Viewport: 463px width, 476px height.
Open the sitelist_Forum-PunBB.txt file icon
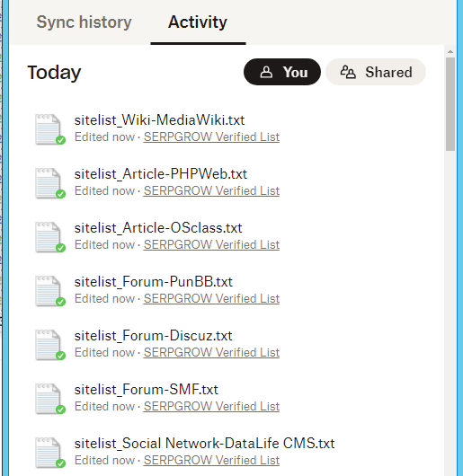pos(48,291)
